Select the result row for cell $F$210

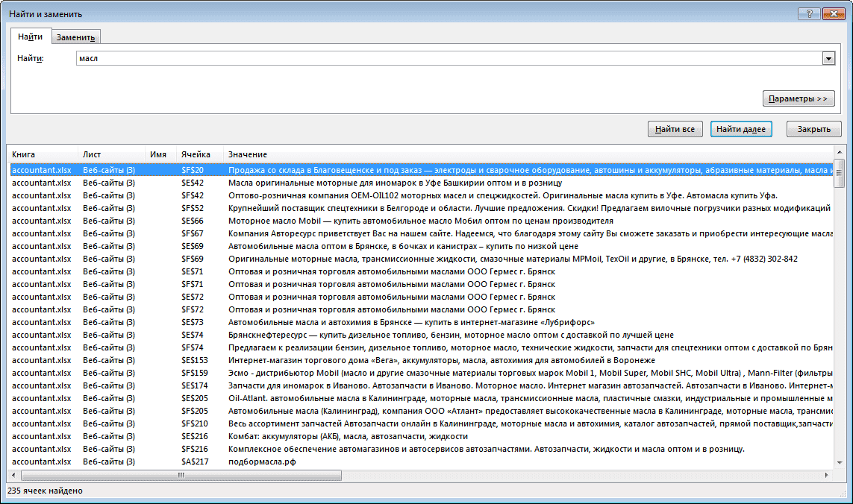(x=421, y=423)
